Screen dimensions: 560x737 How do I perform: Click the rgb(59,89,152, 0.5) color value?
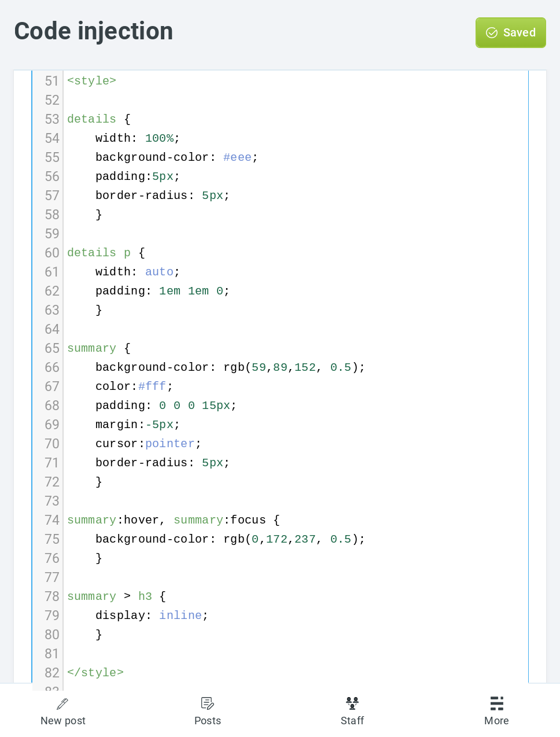(290, 367)
